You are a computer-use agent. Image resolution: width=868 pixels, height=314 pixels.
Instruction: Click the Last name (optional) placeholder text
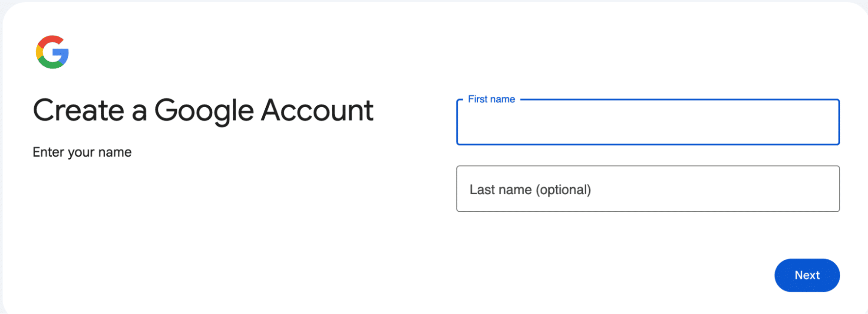click(x=530, y=189)
